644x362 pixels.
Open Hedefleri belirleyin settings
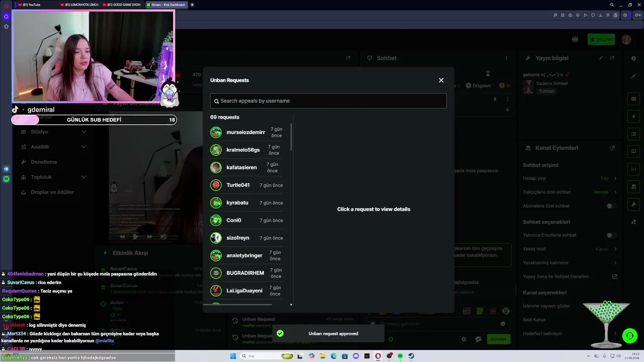pyautogui.click(x=570, y=334)
